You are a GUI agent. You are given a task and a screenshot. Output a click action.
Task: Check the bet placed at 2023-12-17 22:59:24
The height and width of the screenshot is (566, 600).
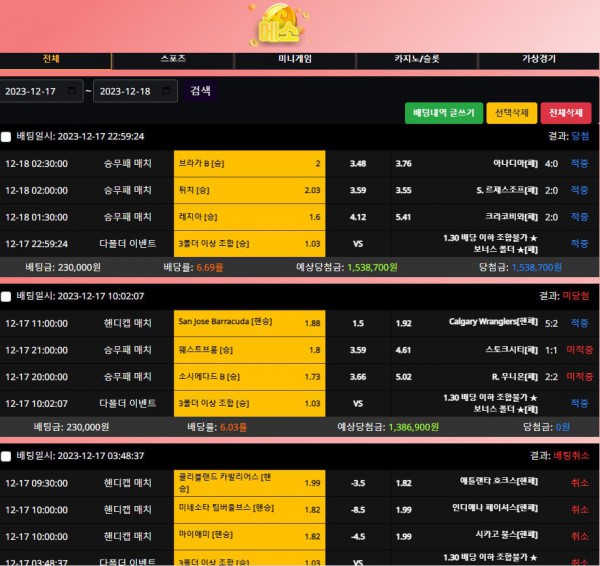coord(6,137)
